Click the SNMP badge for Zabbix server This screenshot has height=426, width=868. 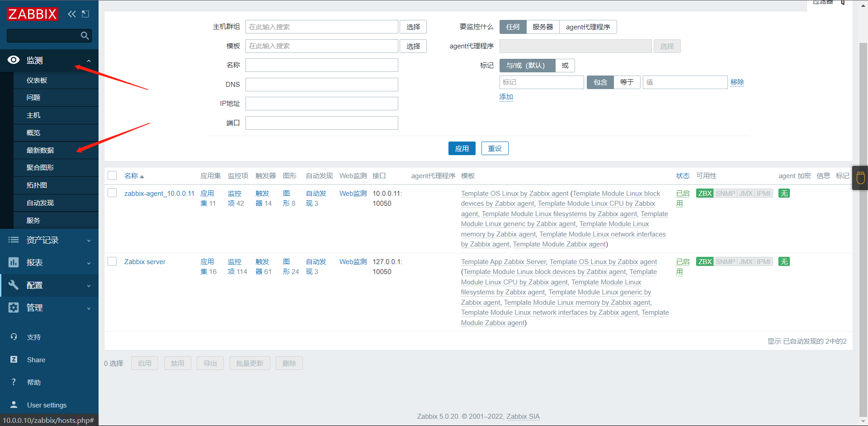point(725,261)
